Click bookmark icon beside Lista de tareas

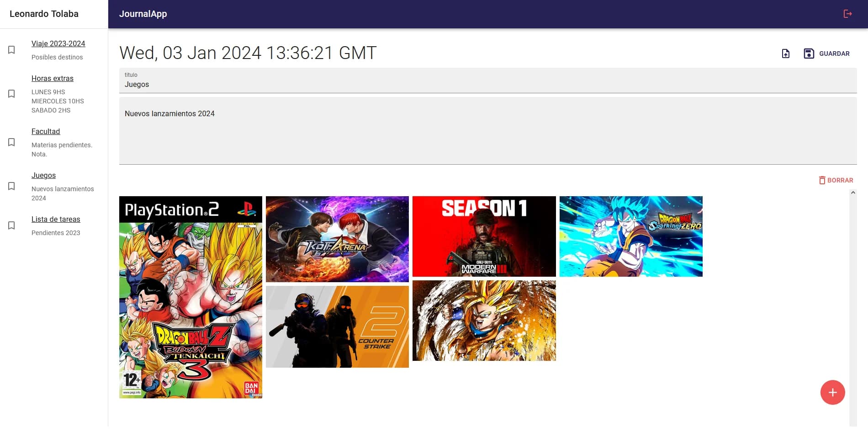pyautogui.click(x=12, y=225)
